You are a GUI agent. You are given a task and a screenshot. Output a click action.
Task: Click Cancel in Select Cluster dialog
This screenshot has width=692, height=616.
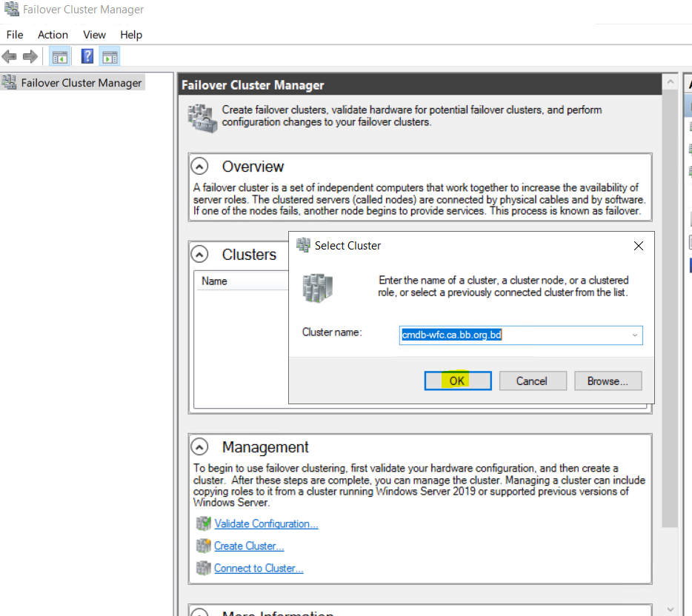[x=533, y=381]
